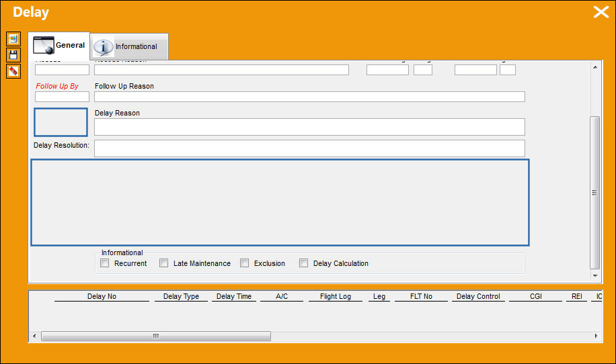The width and height of the screenshot is (616, 364).
Task: Click the Flight Log column header
Action: (336, 297)
